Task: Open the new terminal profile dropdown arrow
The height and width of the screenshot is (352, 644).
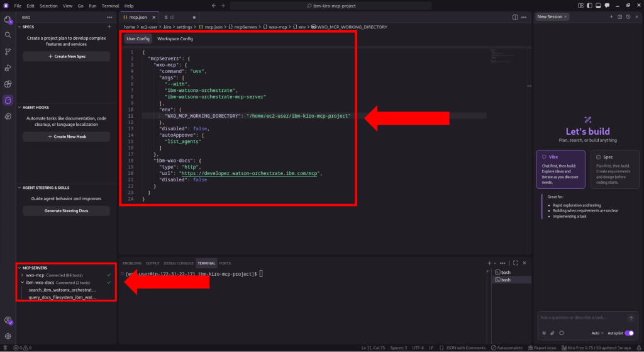Action: tap(495, 263)
